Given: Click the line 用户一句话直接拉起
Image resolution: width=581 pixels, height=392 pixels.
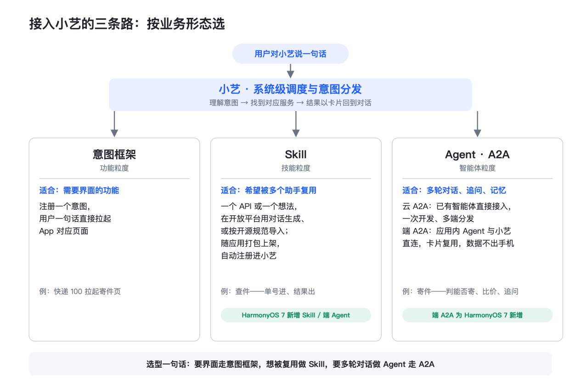Looking at the screenshot, I should [x=75, y=218].
